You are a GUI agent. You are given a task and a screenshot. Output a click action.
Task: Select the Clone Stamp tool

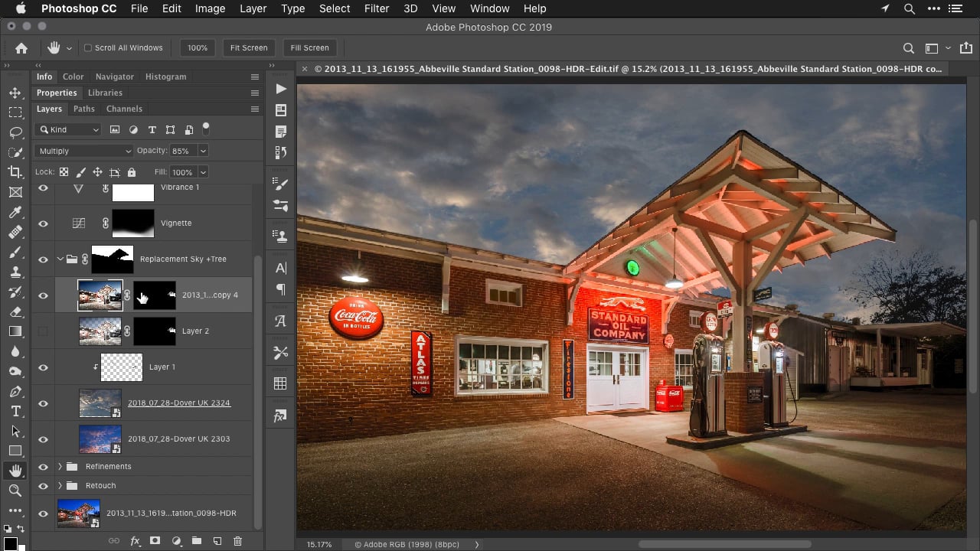coord(15,272)
